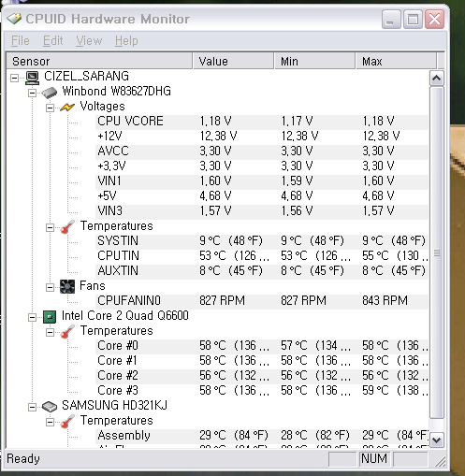Click the thermometer icon under SAMSUNG HD321KJ

coord(67,421)
